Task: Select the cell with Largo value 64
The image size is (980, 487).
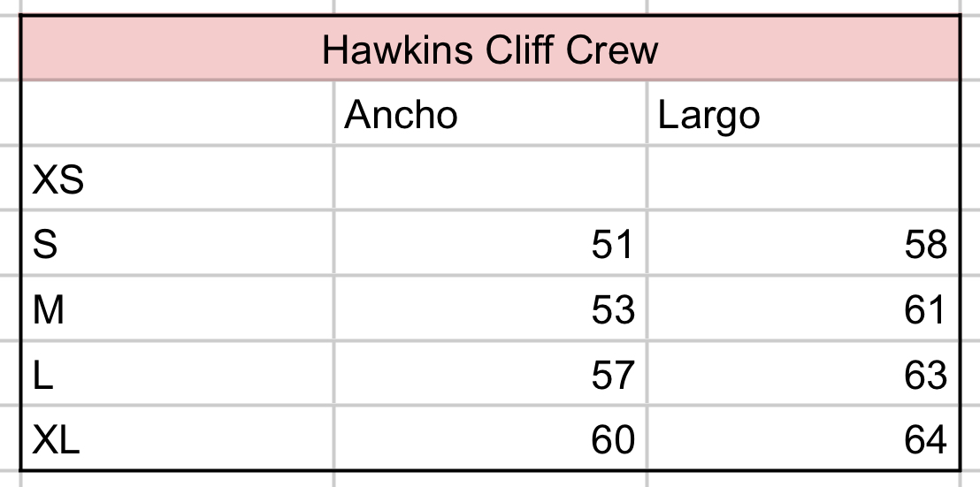Action: [803, 439]
